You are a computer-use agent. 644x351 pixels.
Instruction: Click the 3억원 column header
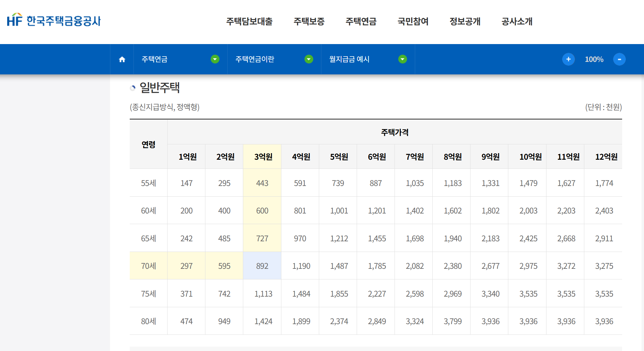[263, 157]
